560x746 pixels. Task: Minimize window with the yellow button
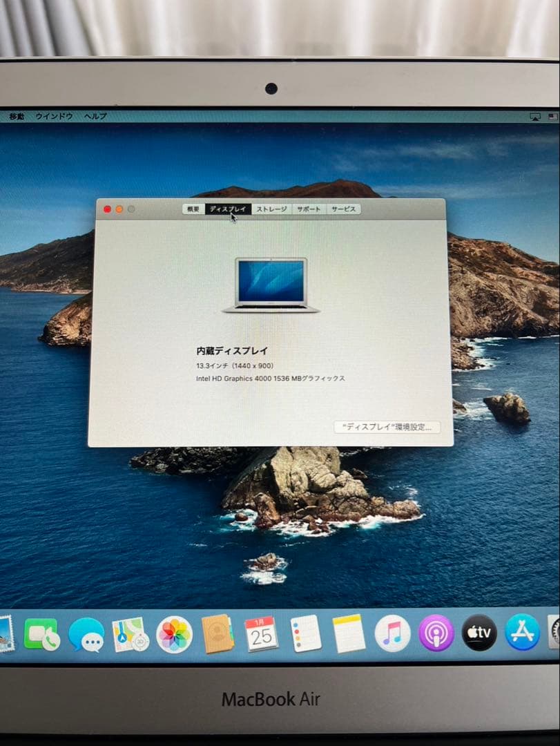coord(119,209)
